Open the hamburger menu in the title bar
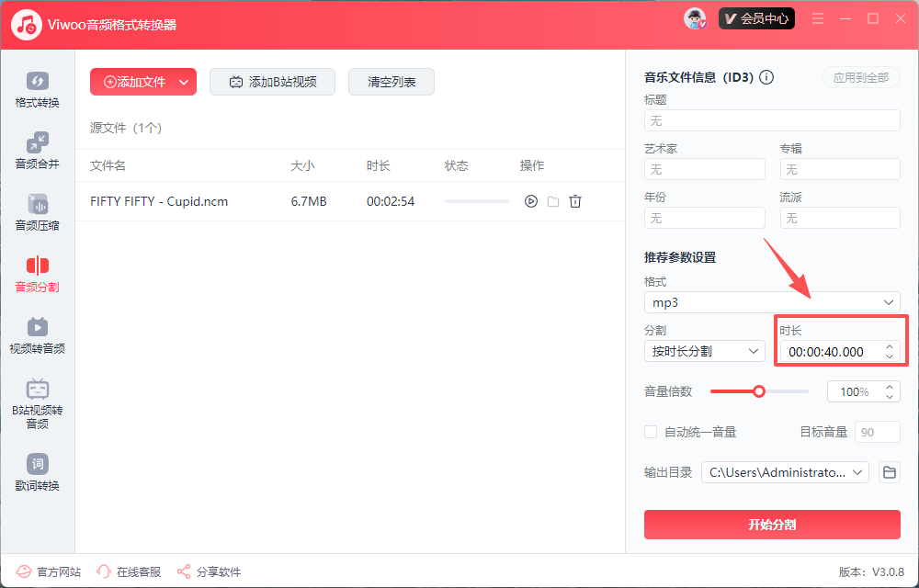 tap(817, 17)
